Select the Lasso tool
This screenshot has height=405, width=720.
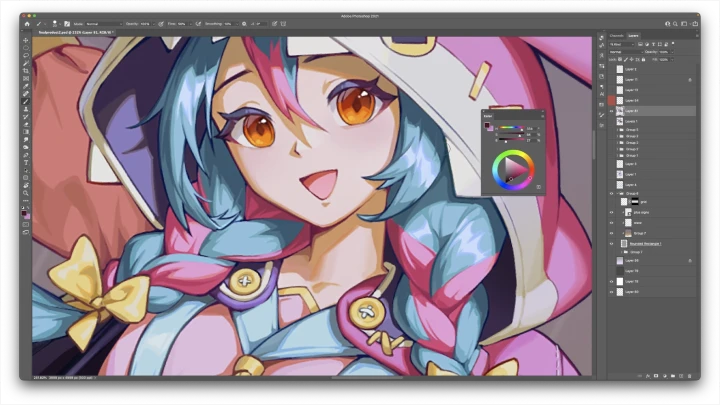[x=26, y=56]
